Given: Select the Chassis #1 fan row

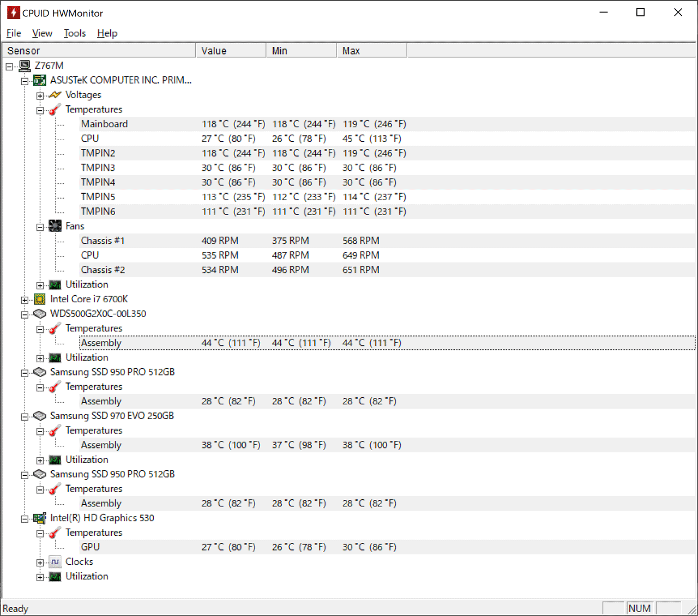Looking at the screenshot, I should click(x=387, y=241).
